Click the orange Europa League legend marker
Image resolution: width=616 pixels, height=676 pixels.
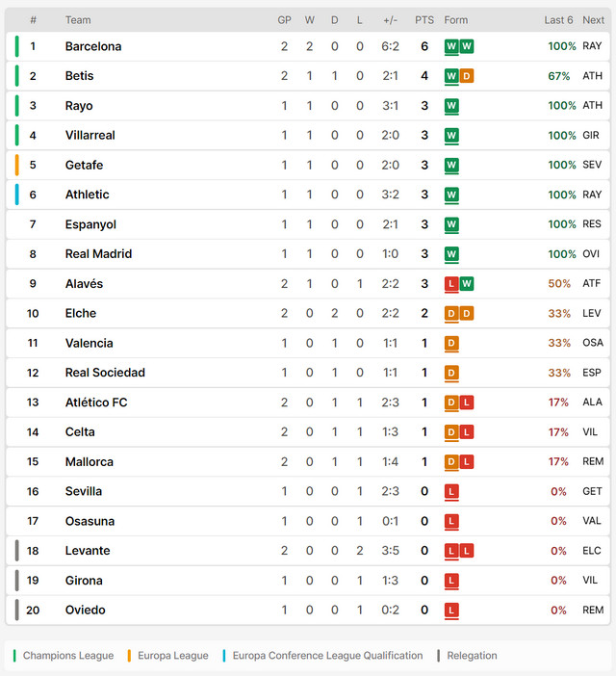tap(129, 656)
